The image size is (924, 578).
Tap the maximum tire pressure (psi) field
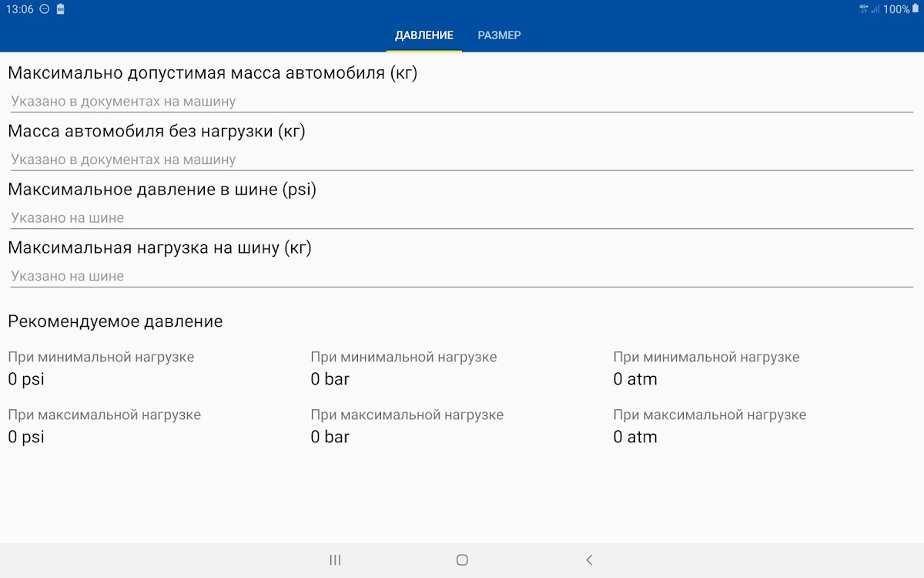[x=460, y=218]
